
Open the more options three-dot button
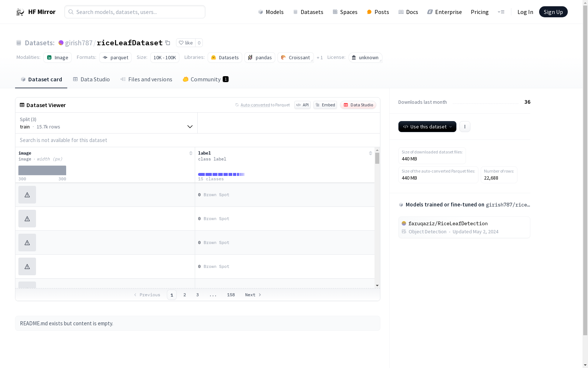click(x=465, y=127)
